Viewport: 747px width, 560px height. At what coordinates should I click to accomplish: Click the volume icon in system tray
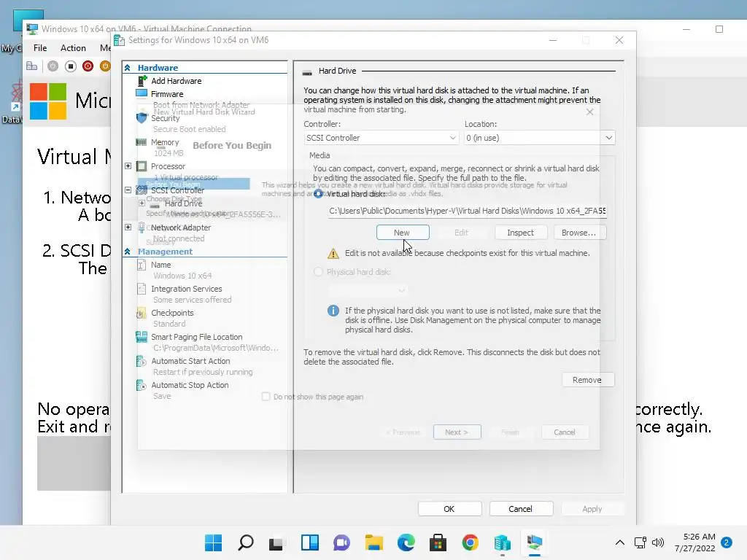pyautogui.click(x=658, y=542)
